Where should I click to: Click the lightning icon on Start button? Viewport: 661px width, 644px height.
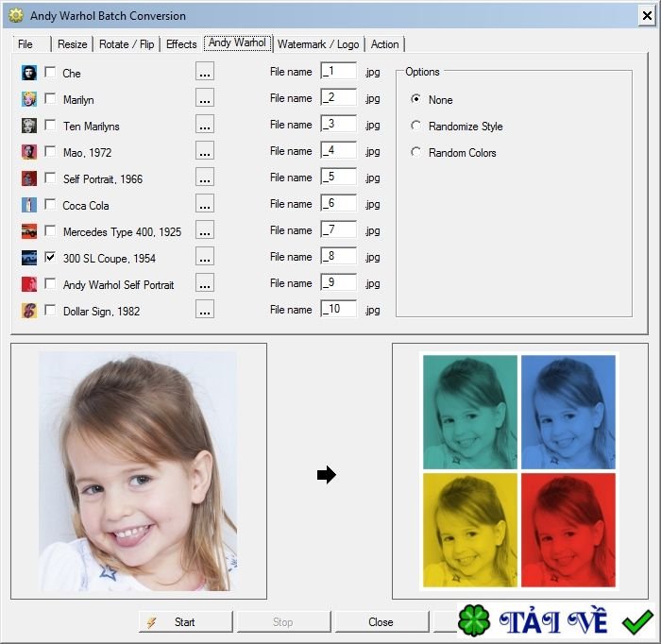[152, 622]
